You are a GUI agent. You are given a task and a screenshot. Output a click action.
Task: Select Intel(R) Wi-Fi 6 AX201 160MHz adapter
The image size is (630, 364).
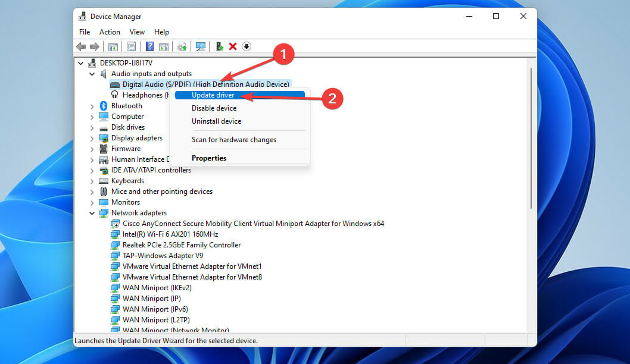pos(170,234)
